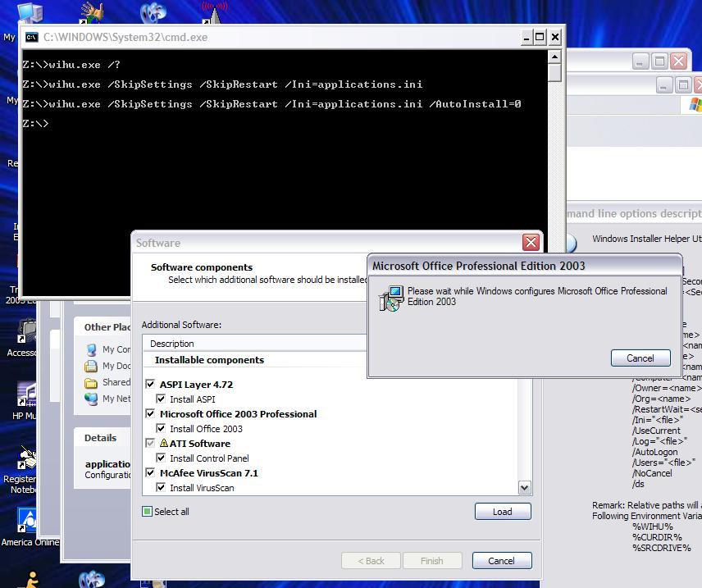Click the Office 2003 installer icon
The height and width of the screenshot is (588, 702).
(x=390, y=299)
